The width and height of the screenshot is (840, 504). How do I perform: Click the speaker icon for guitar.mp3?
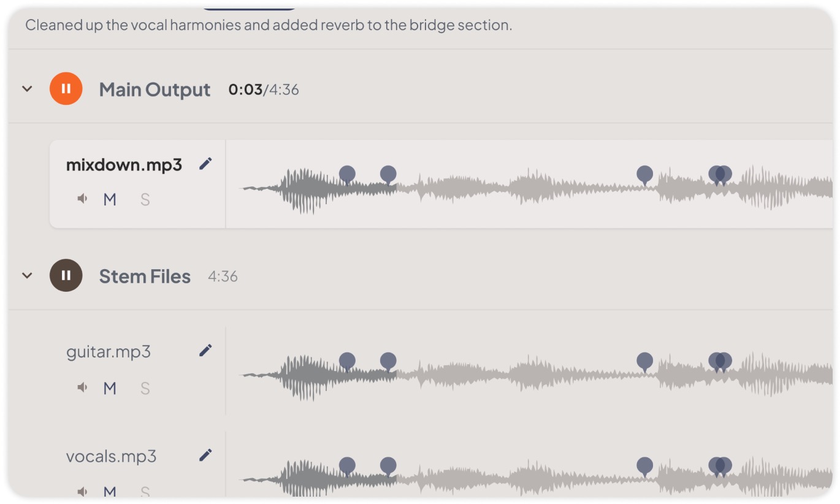click(x=82, y=388)
